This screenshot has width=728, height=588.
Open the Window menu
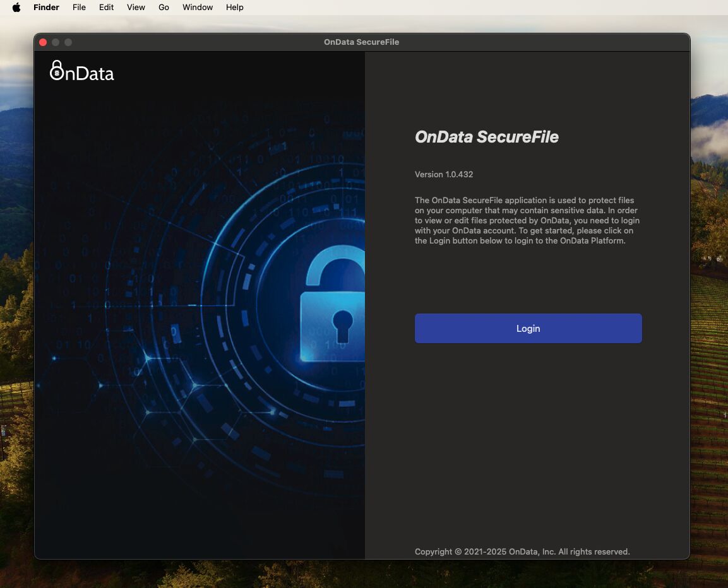click(198, 7)
